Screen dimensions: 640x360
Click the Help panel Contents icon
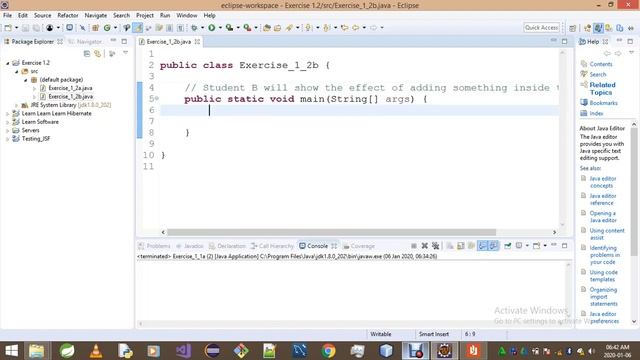tap(584, 64)
